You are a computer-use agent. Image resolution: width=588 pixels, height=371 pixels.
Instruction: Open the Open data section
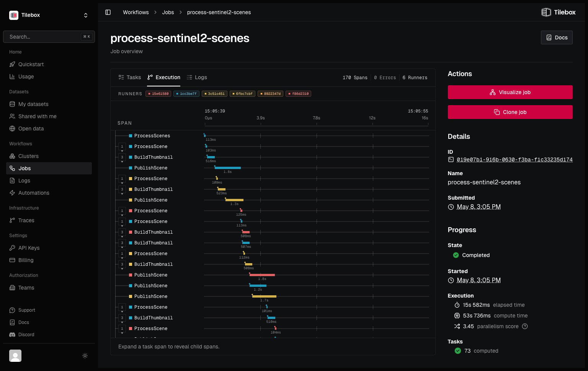coord(49,129)
